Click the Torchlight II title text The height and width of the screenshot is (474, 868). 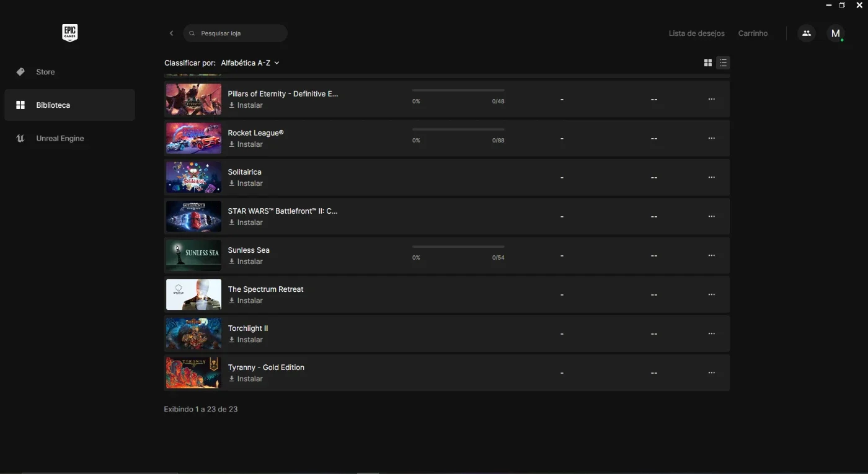tap(248, 328)
